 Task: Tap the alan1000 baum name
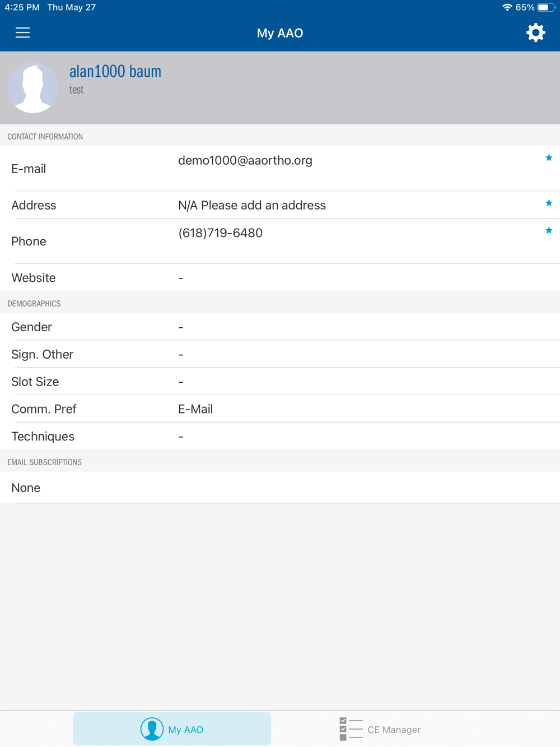115,71
